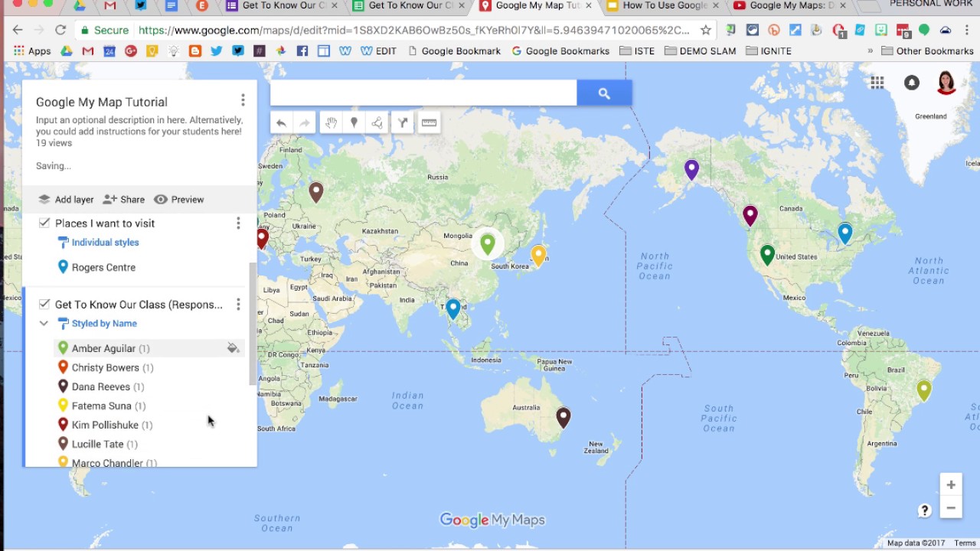The height and width of the screenshot is (551, 980).
Task: Open the IGNITE bookmarks folder
Action: tap(768, 51)
